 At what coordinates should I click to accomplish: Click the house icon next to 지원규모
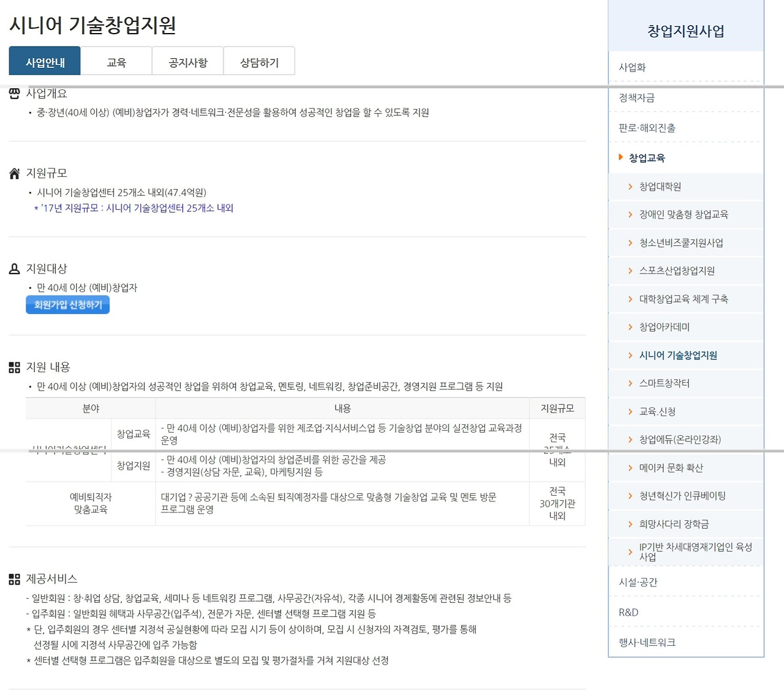point(13,172)
